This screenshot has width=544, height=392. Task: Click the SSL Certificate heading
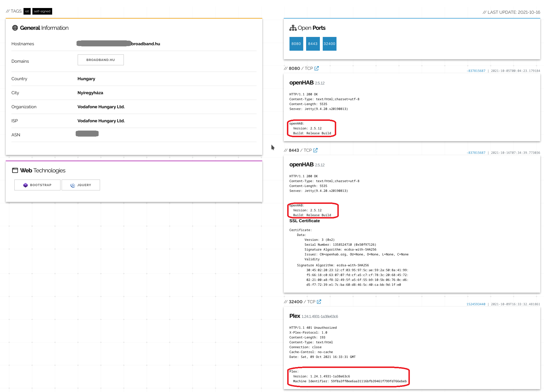click(305, 221)
